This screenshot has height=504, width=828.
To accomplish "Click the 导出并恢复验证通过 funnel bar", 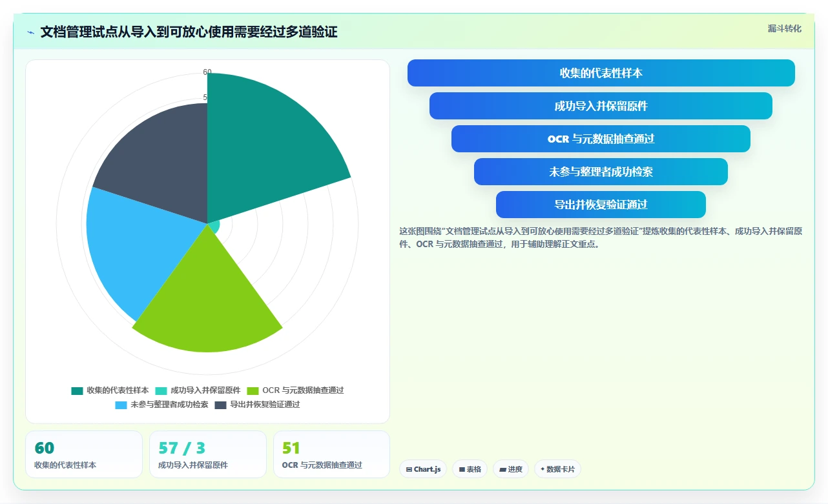I will (601, 205).
